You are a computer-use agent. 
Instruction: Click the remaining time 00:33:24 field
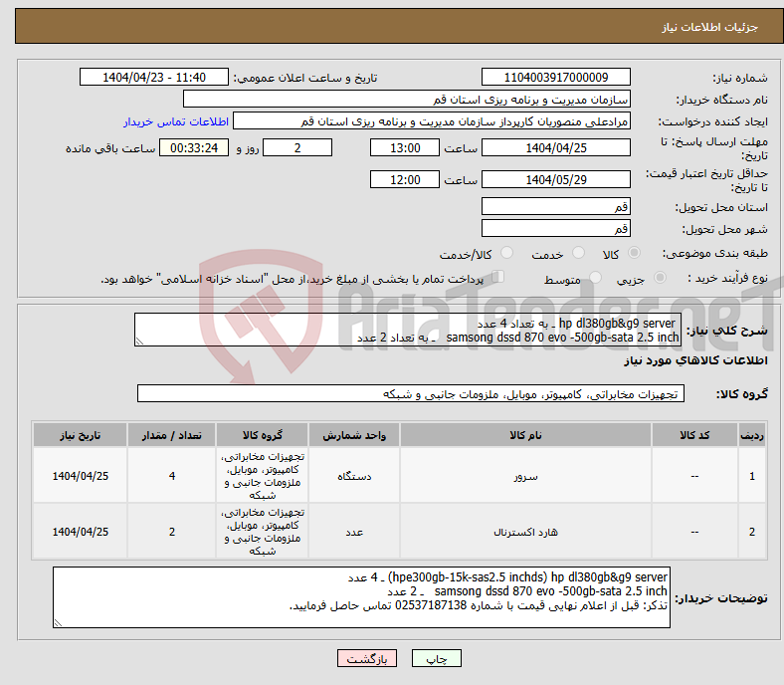coord(194,147)
